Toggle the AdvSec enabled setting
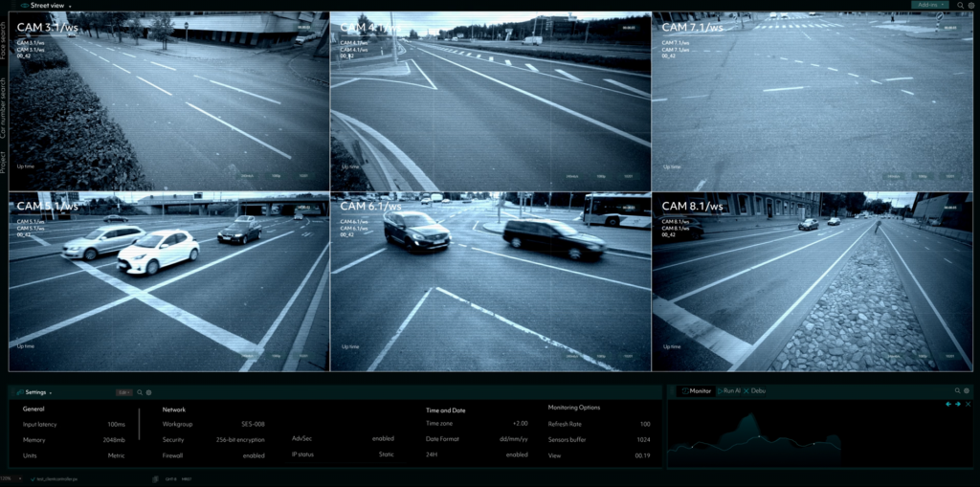 (383, 439)
